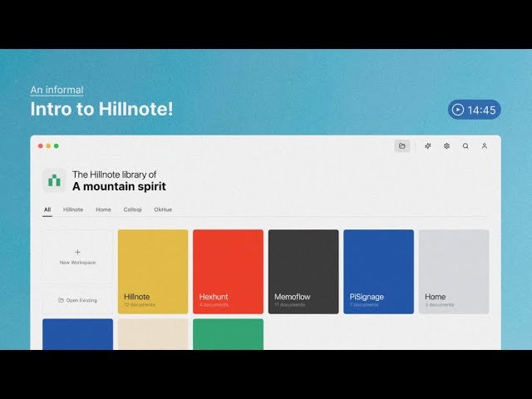Open the workspace folder icon in toolbar
Image resolution: width=532 pixels, height=399 pixels.
click(402, 146)
